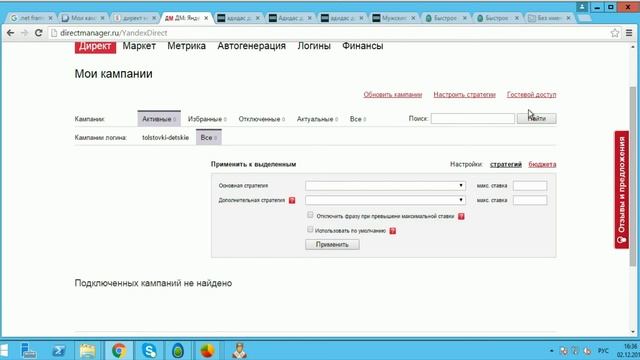
Task: Open the Chrome hamburger menu
Action: [x=629, y=33]
